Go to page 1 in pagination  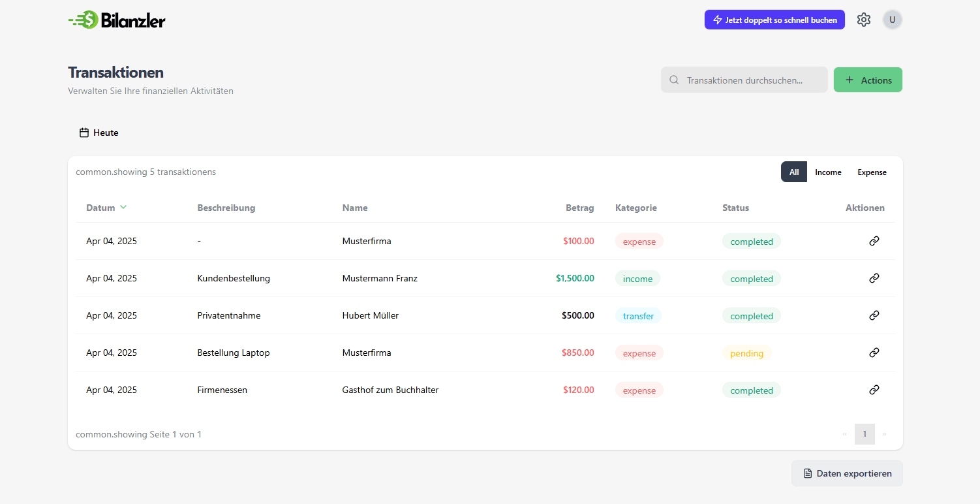(x=865, y=434)
